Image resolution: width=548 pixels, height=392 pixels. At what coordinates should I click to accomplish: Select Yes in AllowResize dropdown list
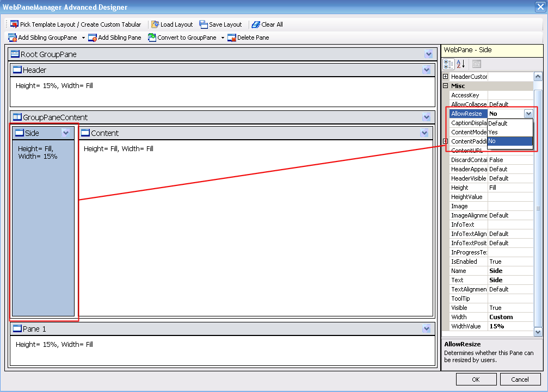coord(509,132)
